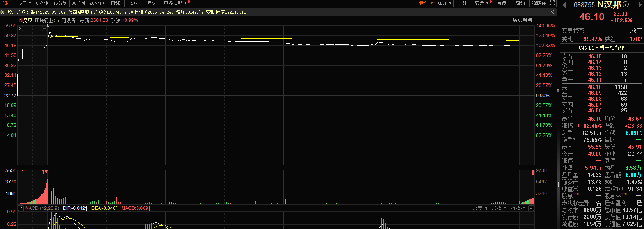Select the 15分钟 period tab
Image resolution: width=644 pixels, height=229 pixels.
coord(60,3)
